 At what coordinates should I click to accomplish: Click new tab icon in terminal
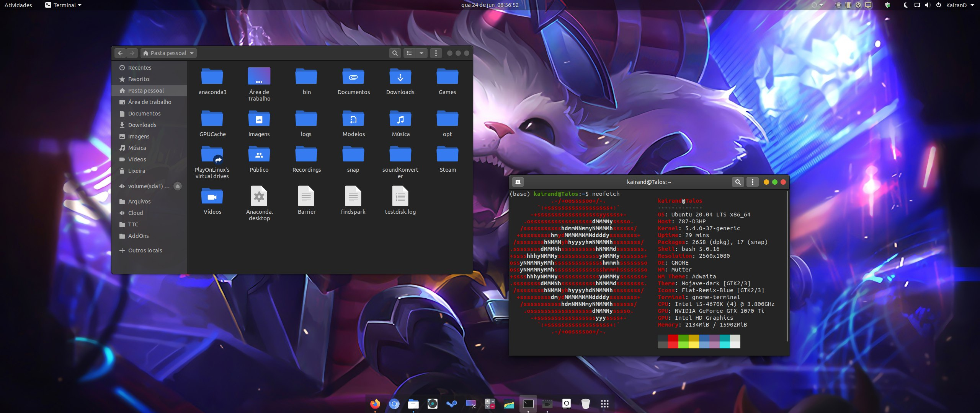[518, 182]
